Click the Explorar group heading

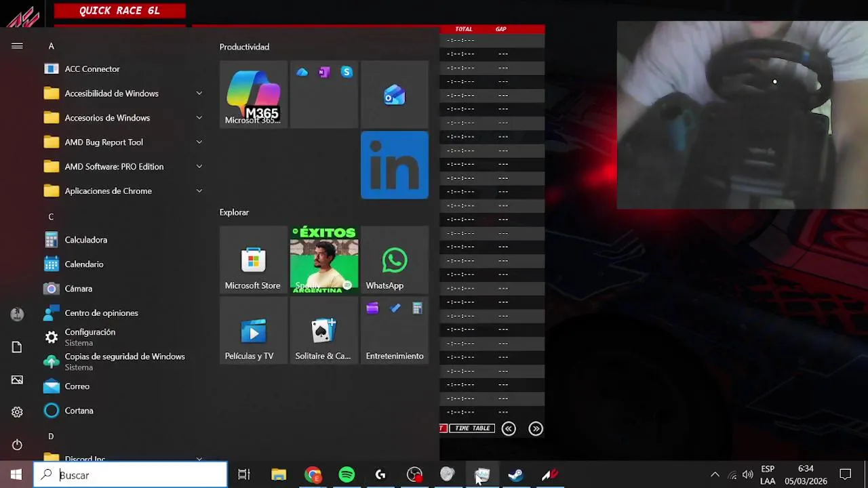pyautogui.click(x=234, y=212)
